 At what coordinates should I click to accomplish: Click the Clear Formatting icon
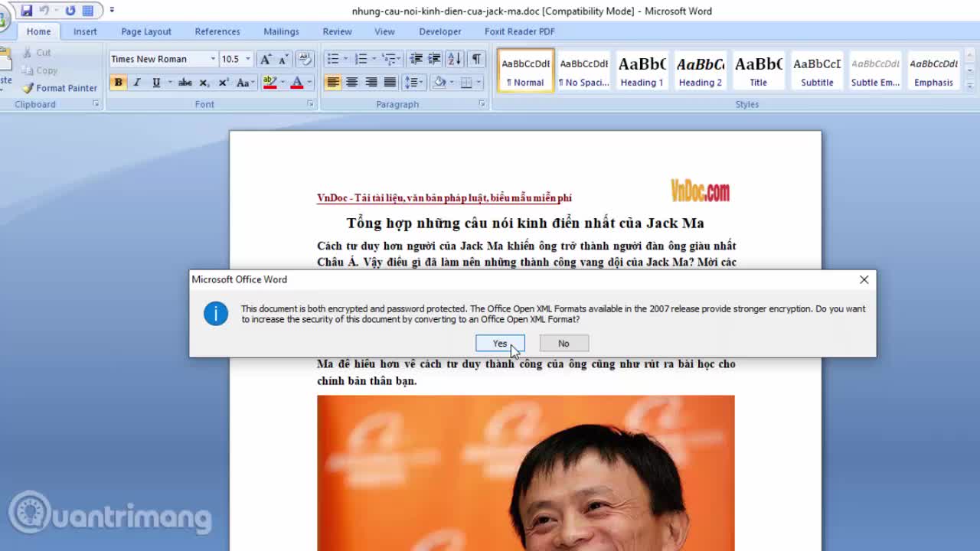(x=305, y=59)
